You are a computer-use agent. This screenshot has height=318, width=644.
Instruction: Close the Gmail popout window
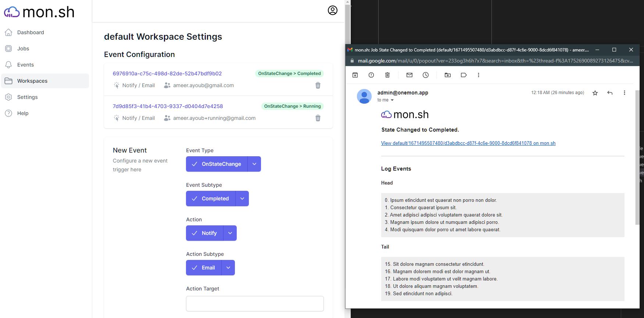(631, 50)
